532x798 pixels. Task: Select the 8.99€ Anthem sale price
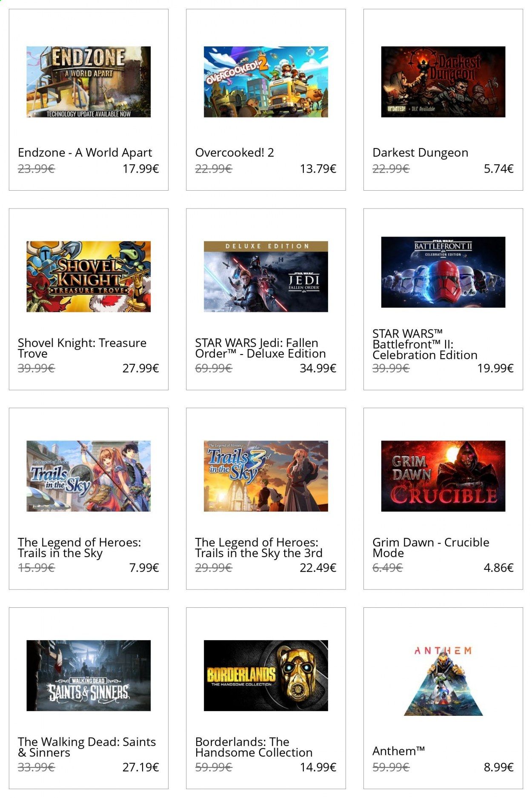tap(499, 767)
